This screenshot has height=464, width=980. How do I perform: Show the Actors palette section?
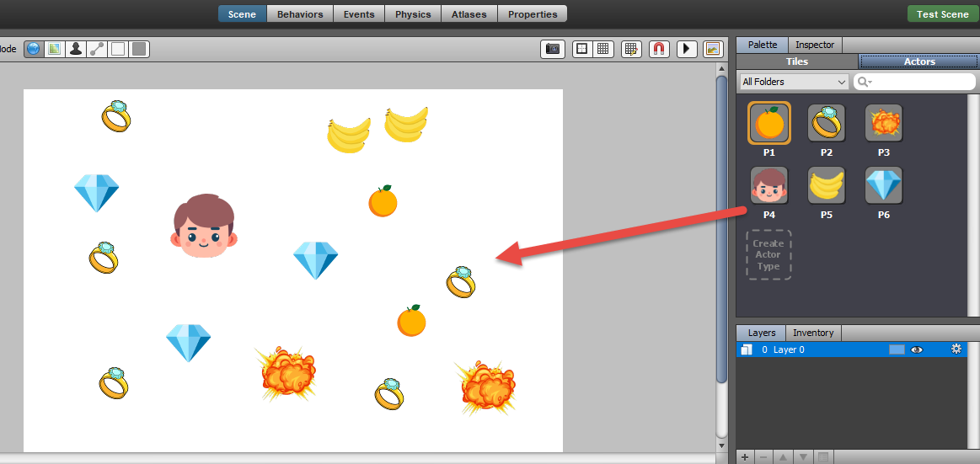919,61
